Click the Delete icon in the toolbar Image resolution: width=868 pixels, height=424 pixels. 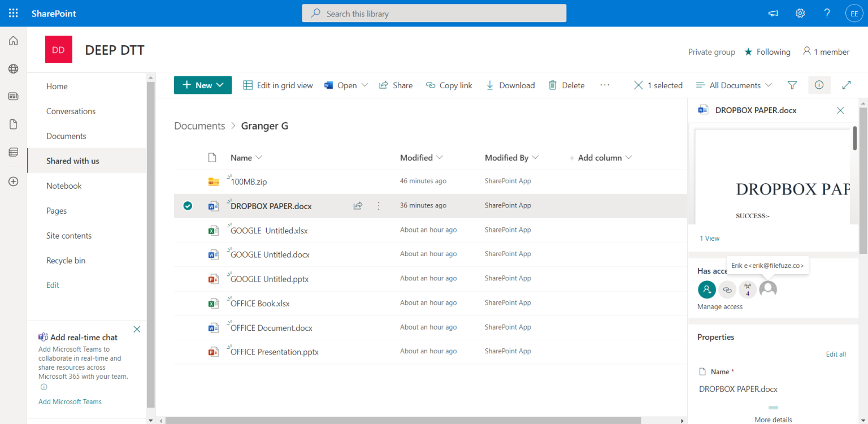click(x=566, y=85)
